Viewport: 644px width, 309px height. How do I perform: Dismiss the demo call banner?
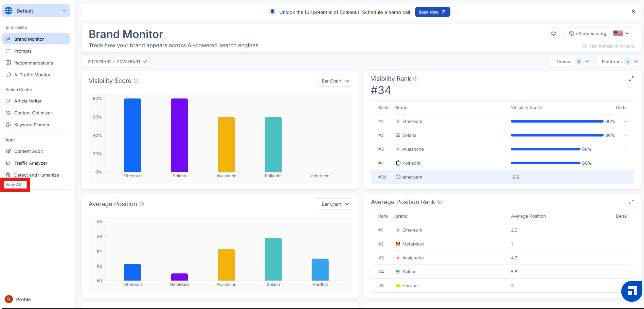[x=633, y=12]
